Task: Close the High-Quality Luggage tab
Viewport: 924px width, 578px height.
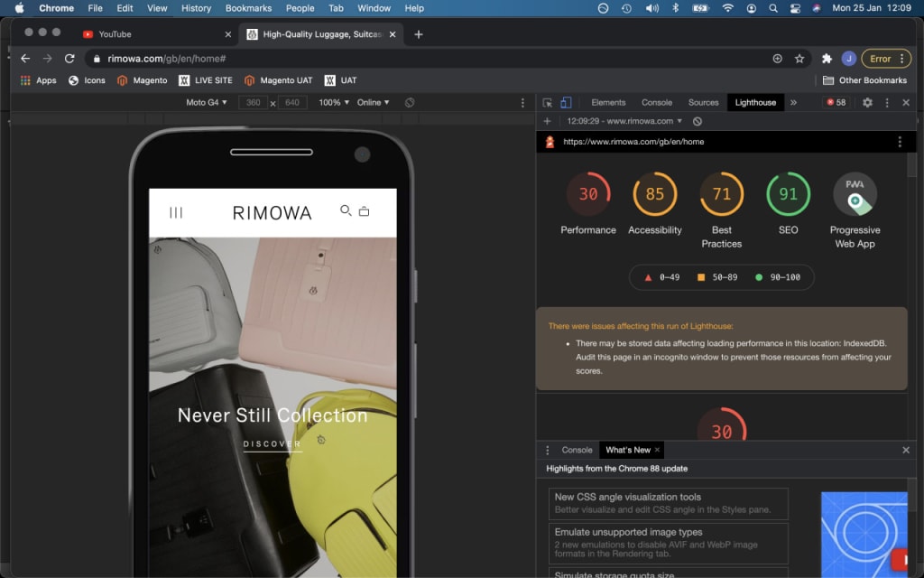Action: click(x=393, y=34)
